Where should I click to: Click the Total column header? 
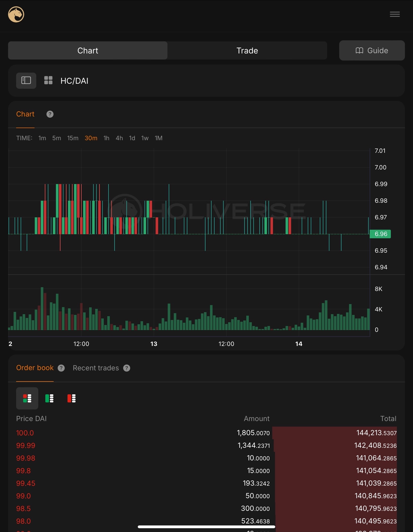point(388,419)
